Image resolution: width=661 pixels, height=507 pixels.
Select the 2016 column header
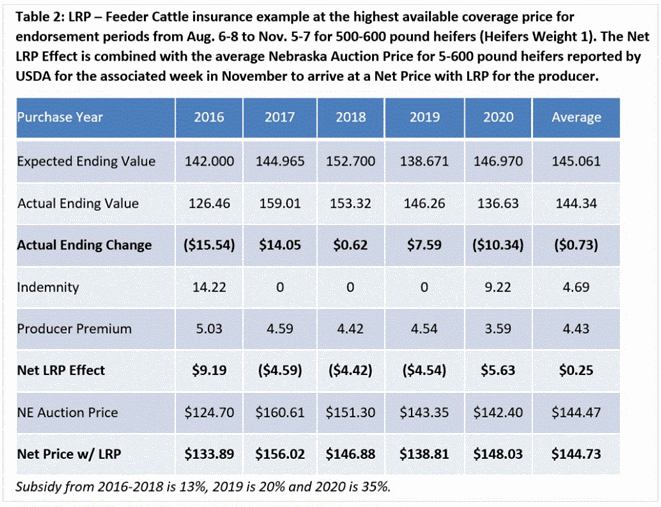tap(208, 118)
